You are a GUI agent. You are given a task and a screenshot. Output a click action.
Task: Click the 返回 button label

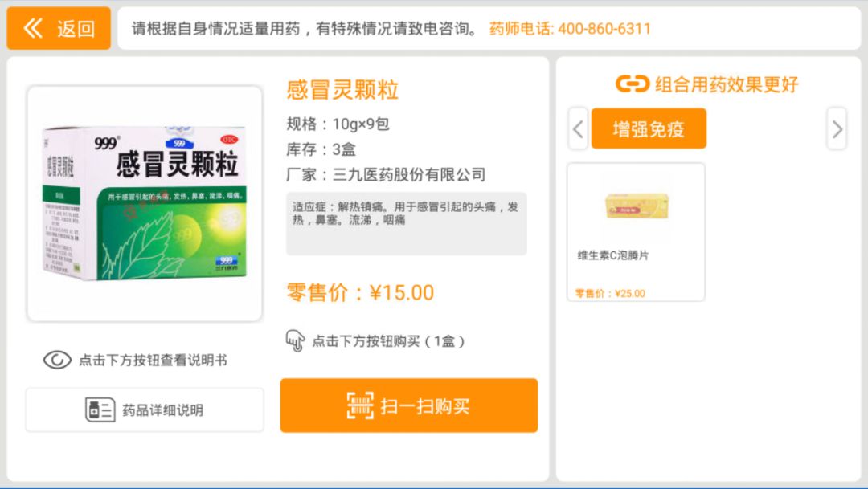(x=76, y=29)
